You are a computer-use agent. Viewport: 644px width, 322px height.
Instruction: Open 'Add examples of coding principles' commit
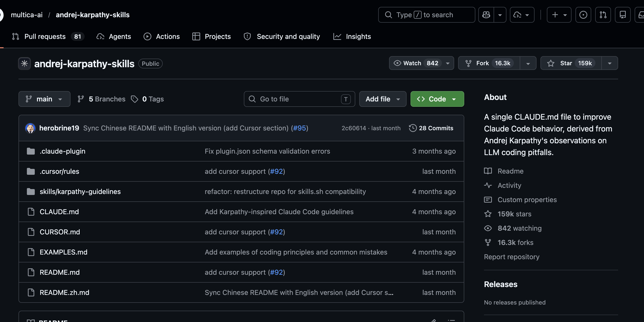[296, 252]
